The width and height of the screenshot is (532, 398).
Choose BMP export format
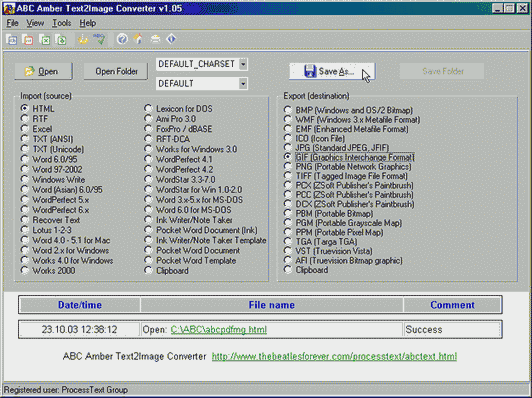click(348, 110)
